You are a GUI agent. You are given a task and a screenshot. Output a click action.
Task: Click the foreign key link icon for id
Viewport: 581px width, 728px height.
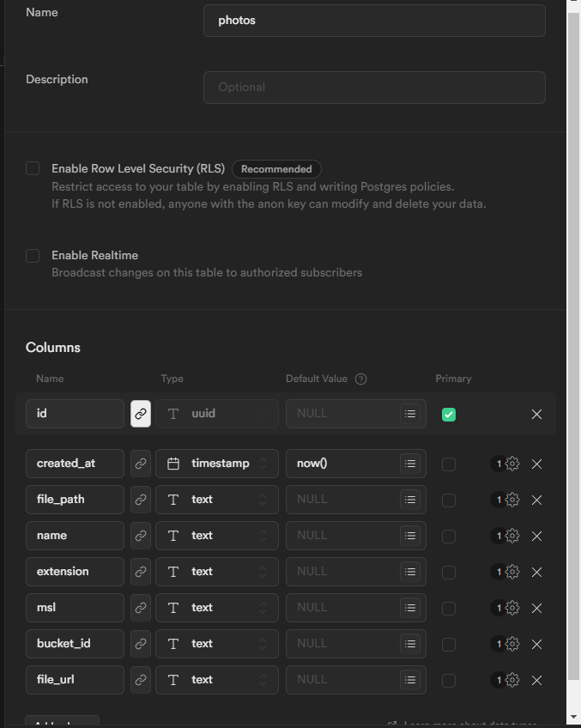[x=141, y=414]
